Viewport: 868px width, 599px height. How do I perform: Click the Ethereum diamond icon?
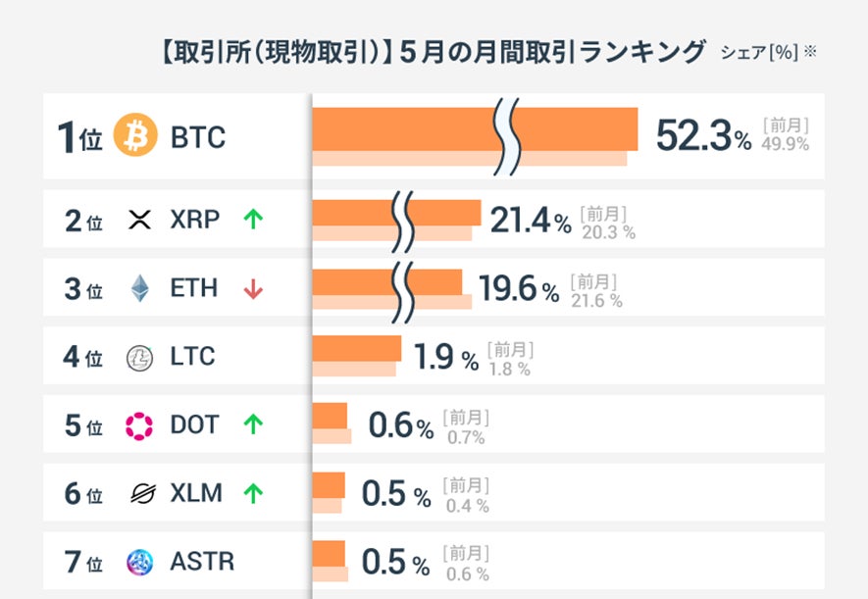tap(140, 289)
